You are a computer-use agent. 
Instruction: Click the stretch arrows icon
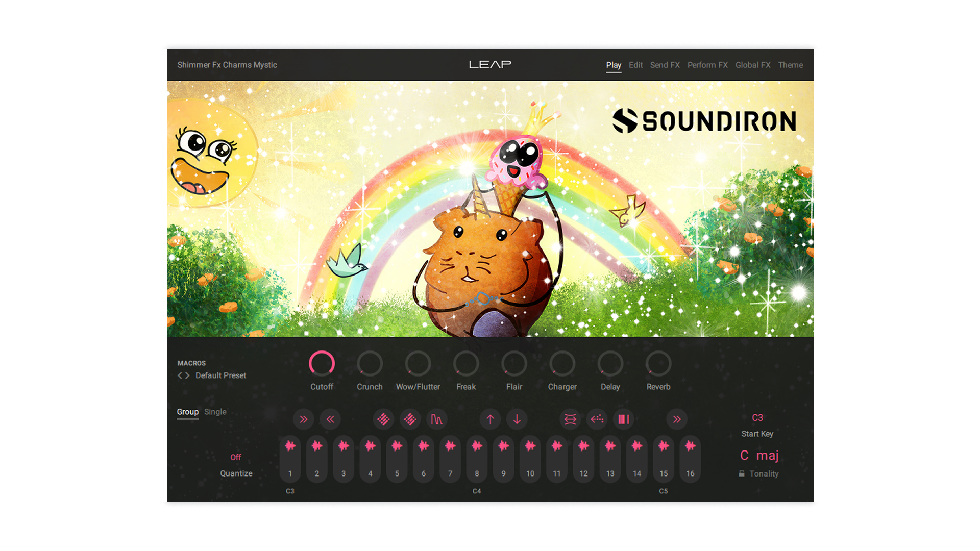[570, 419]
